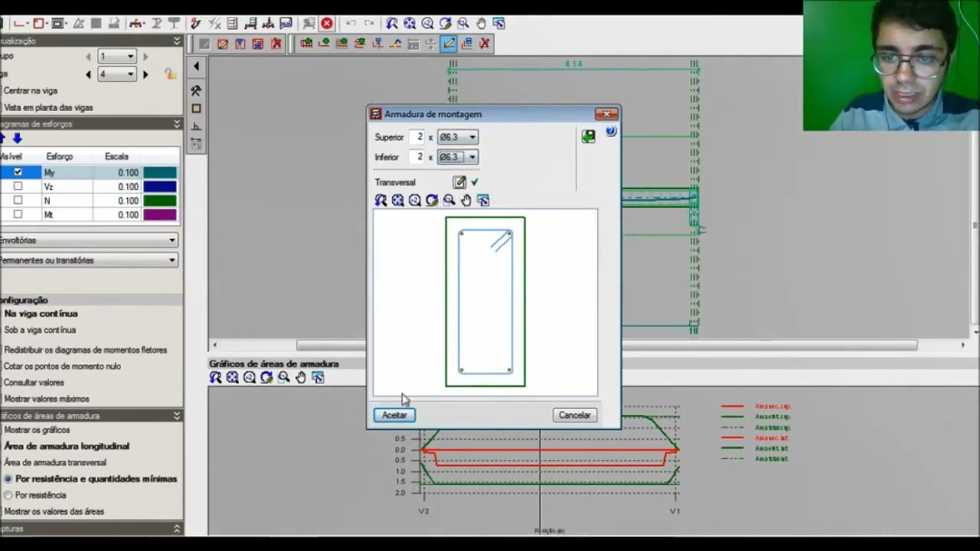Click Área de armadura longitudinal option
Viewport: 980px width, 551px height.
click(x=67, y=446)
